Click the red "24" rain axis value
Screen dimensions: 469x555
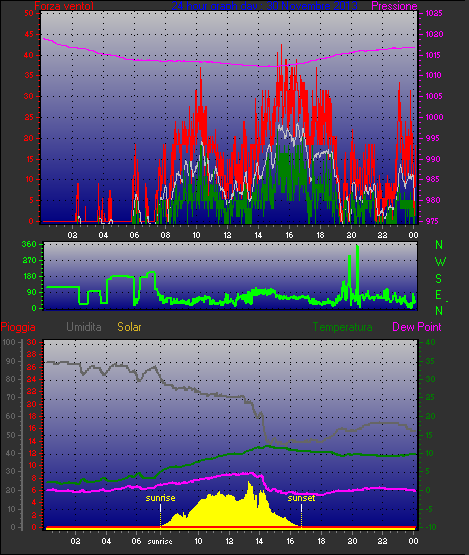click(32, 379)
